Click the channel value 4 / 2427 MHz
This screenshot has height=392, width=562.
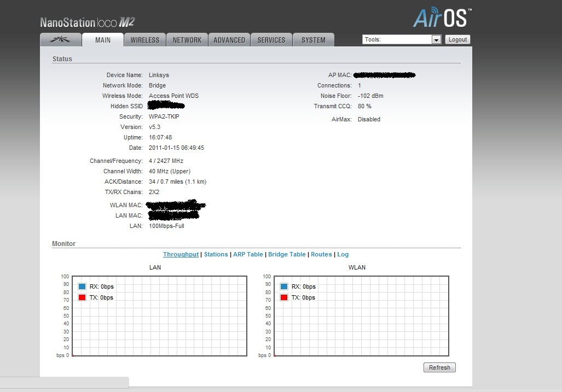coord(166,161)
